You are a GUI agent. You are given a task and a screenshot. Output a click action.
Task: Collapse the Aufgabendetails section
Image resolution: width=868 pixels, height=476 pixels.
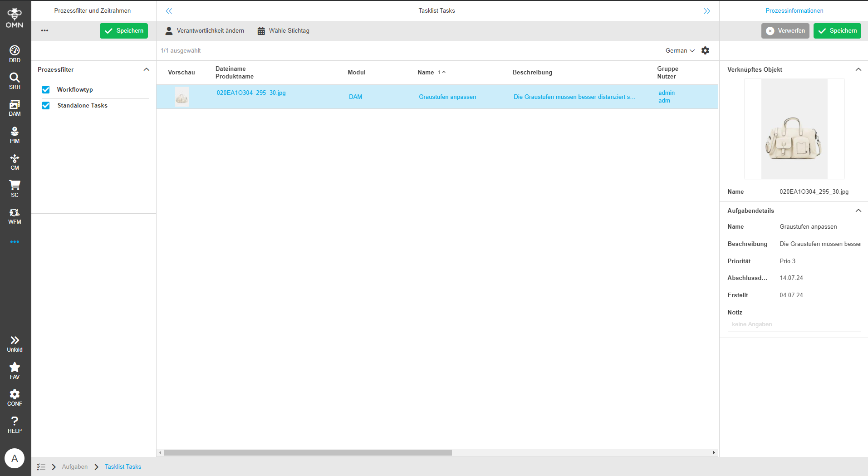(858, 211)
